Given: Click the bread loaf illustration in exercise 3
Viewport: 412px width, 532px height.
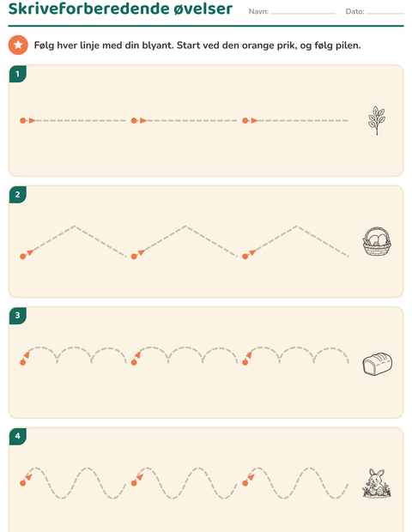Looking at the screenshot, I should click(377, 364).
